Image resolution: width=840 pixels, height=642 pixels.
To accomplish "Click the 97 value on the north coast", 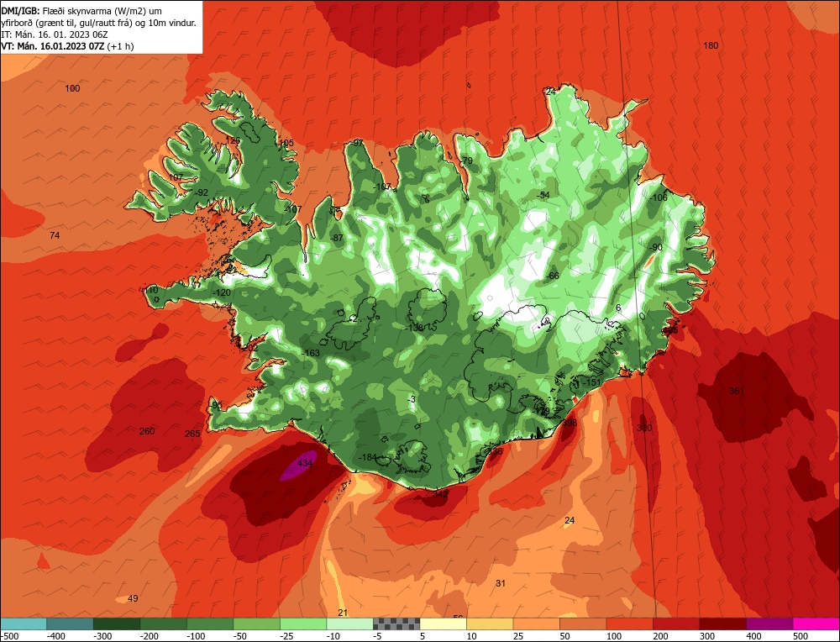I will pyautogui.click(x=358, y=143).
